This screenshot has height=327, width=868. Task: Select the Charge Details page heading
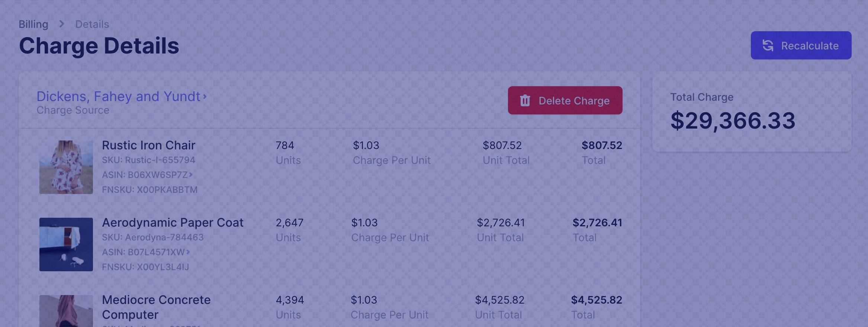click(99, 46)
